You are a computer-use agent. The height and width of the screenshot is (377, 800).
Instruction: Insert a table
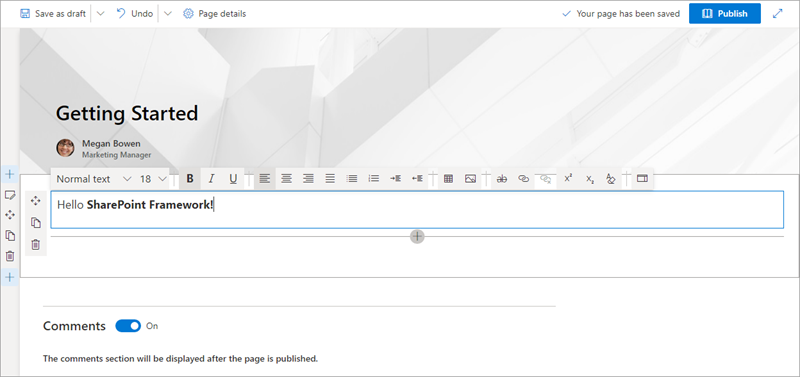pyautogui.click(x=448, y=179)
